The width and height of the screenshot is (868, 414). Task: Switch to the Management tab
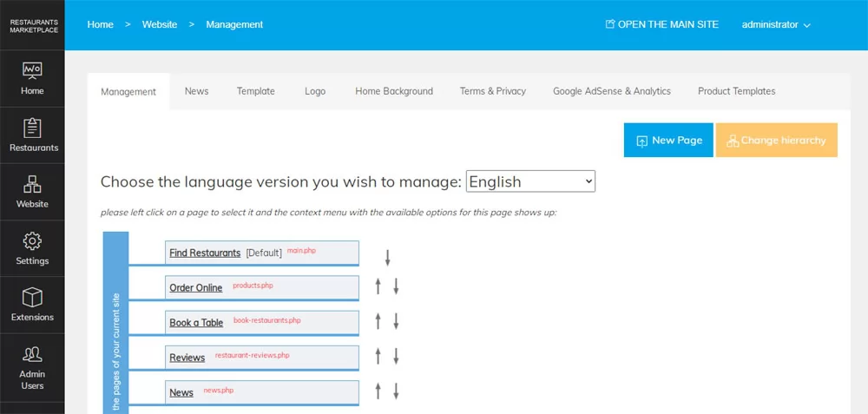(128, 92)
